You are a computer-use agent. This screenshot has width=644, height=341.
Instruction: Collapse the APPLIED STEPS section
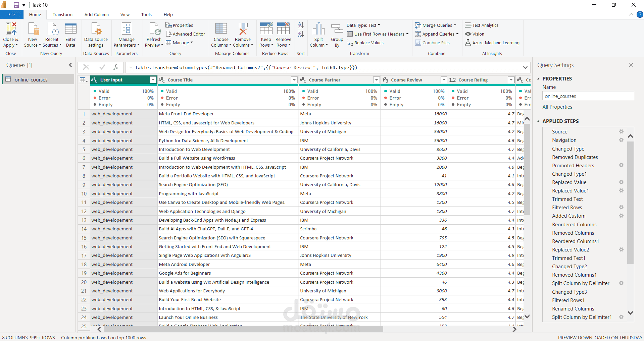[x=539, y=121]
